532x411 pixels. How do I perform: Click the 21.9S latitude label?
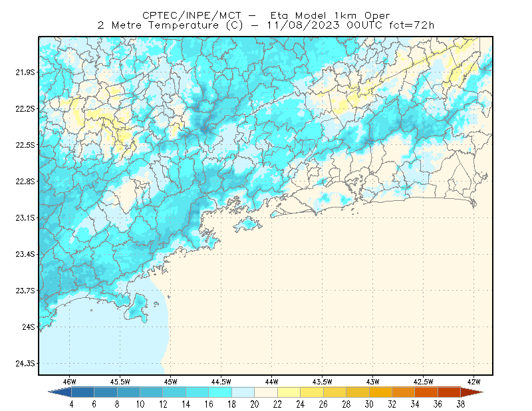[25, 72]
